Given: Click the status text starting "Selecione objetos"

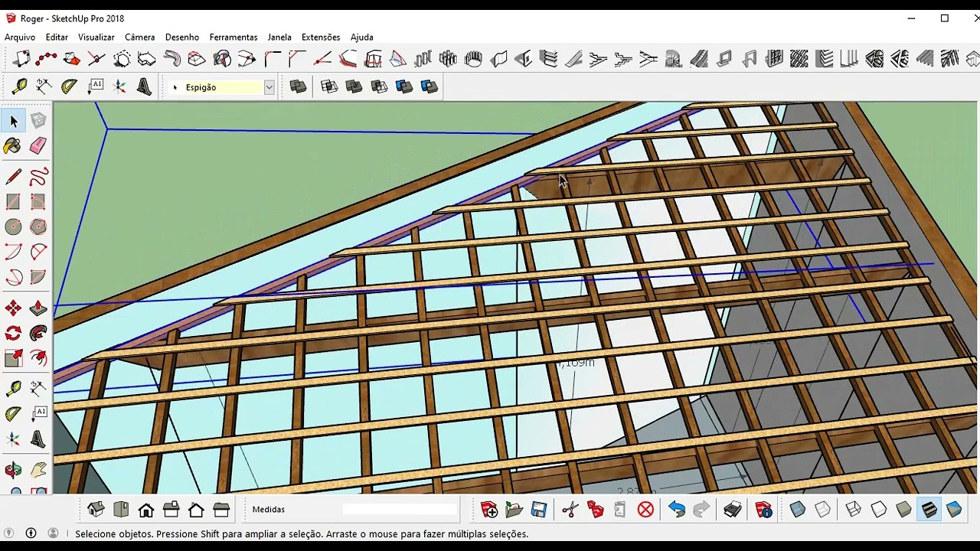Looking at the screenshot, I should coord(302,534).
